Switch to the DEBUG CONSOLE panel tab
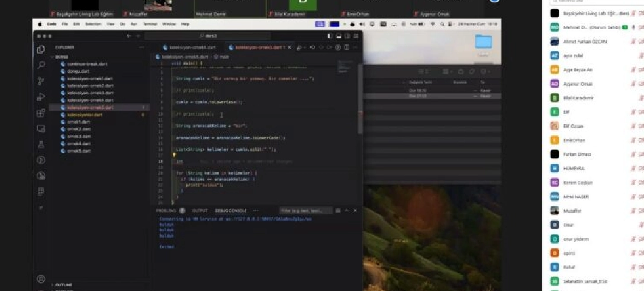 (231, 211)
